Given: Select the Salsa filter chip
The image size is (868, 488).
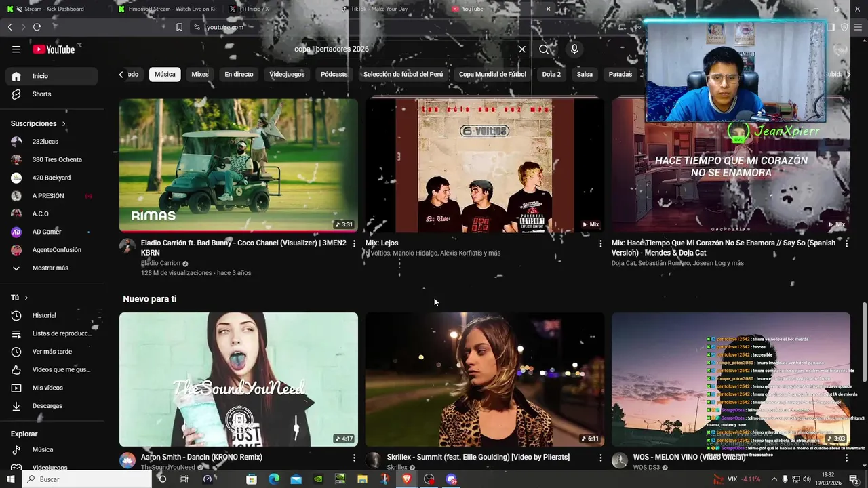Looking at the screenshot, I should [x=585, y=75].
